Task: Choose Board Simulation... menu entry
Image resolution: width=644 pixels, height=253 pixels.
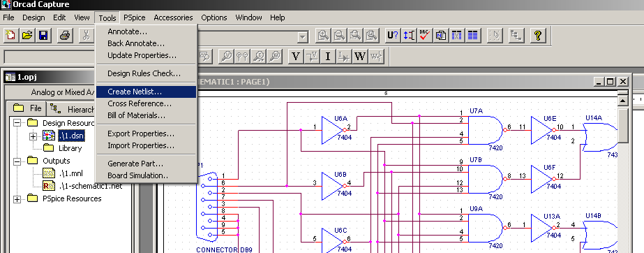Action: click(146, 175)
